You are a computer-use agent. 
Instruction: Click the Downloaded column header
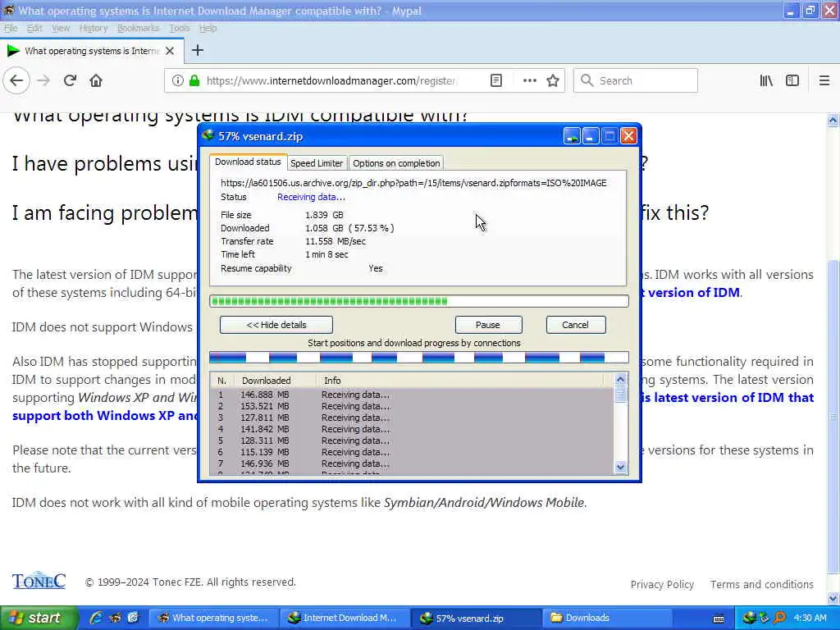click(276, 381)
